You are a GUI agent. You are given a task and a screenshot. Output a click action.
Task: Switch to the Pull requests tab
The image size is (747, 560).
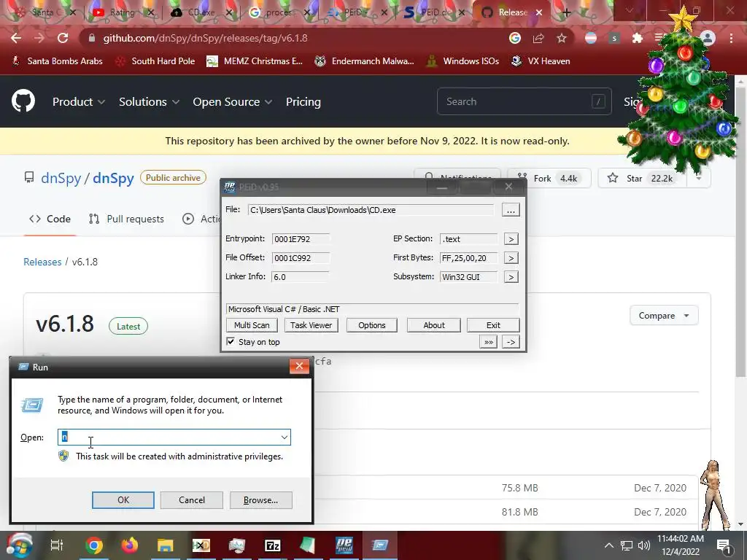coord(126,219)
